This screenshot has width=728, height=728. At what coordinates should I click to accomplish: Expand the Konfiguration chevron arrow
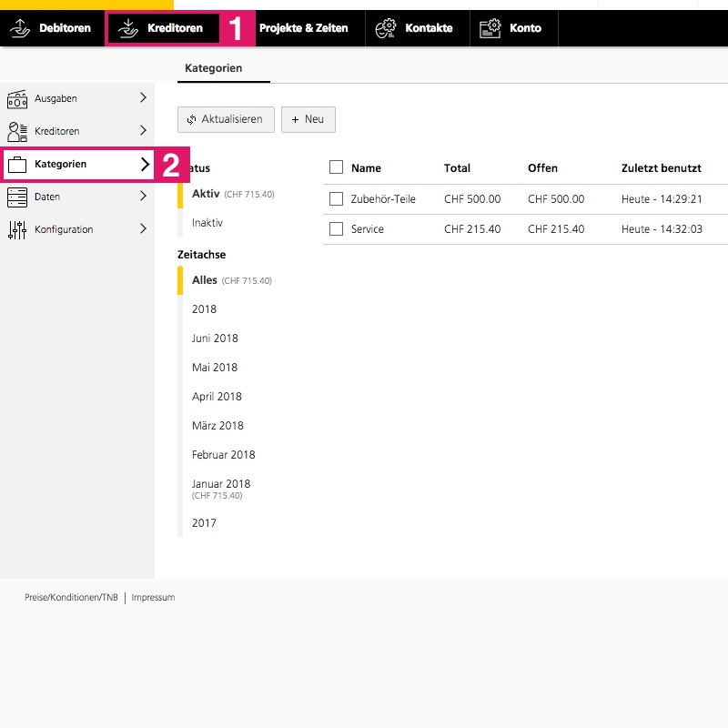[143, 229]
